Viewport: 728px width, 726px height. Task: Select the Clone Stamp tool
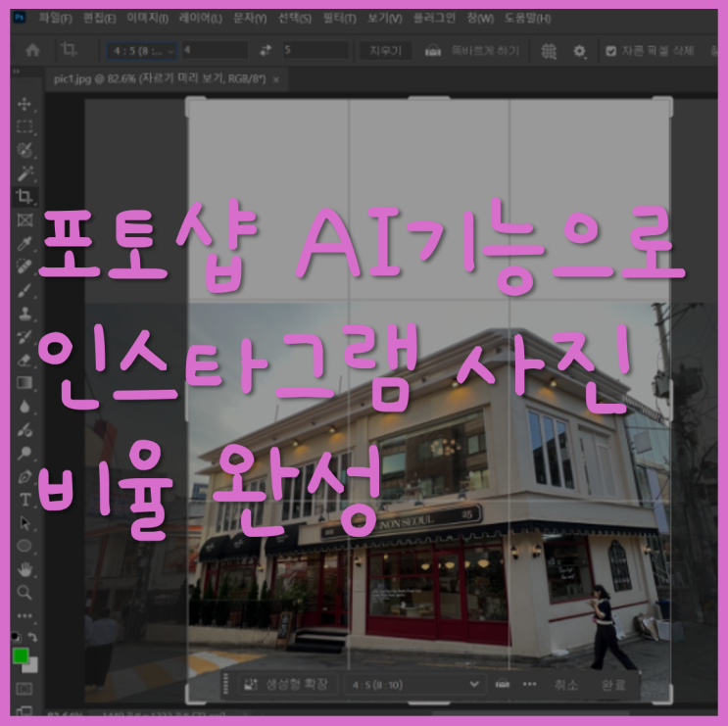[24, 314]
